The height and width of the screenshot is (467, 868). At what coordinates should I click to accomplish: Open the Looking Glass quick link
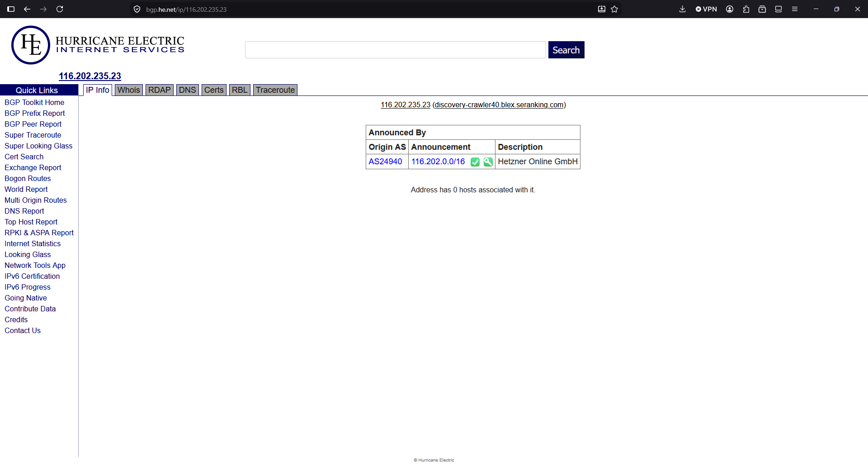28,254
